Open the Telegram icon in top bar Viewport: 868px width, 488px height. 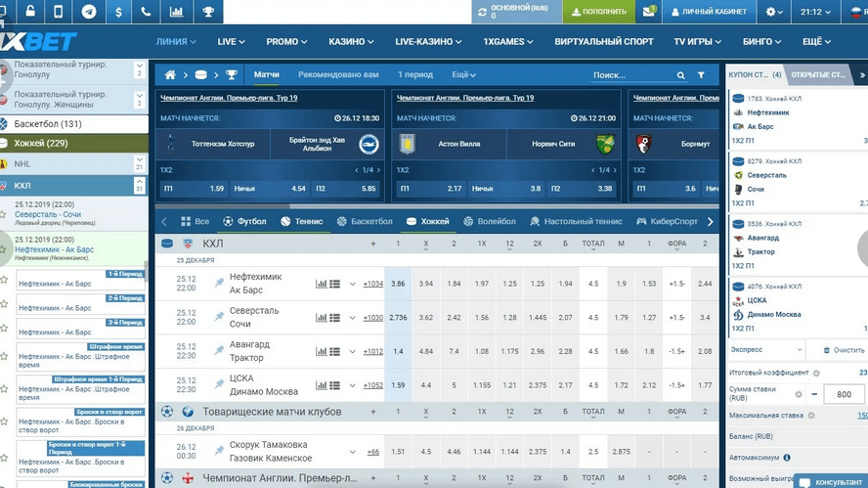click(x=89, y=12)
